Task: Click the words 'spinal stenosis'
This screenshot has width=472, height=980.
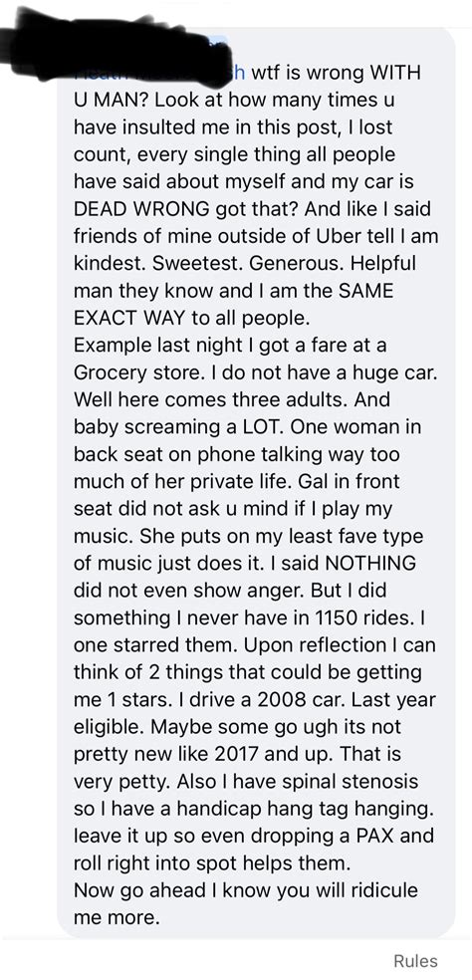Action: (341, 781)
